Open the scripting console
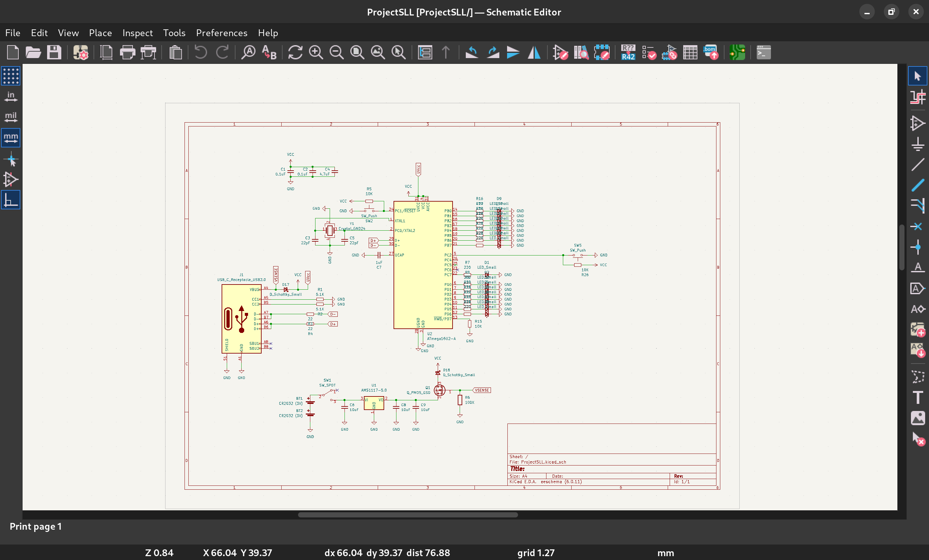The image size is (929, 560). coord(764,52)
